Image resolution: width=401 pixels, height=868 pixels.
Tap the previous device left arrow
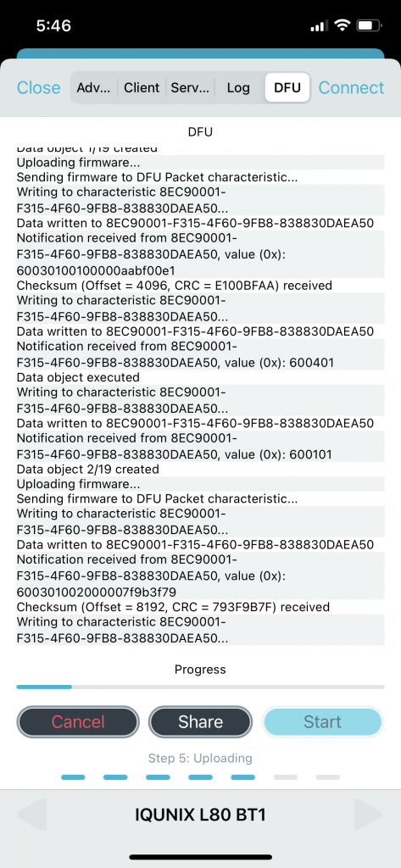point(32,815)
